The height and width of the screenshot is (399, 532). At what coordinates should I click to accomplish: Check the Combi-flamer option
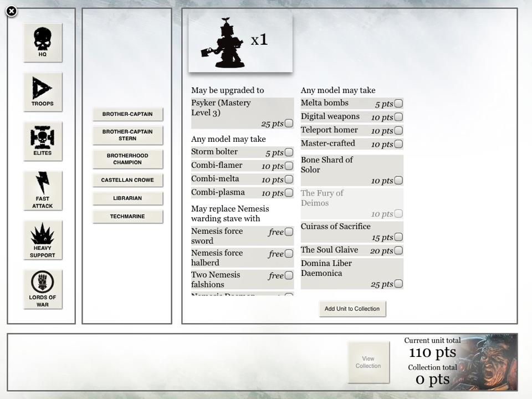point(289,166)
